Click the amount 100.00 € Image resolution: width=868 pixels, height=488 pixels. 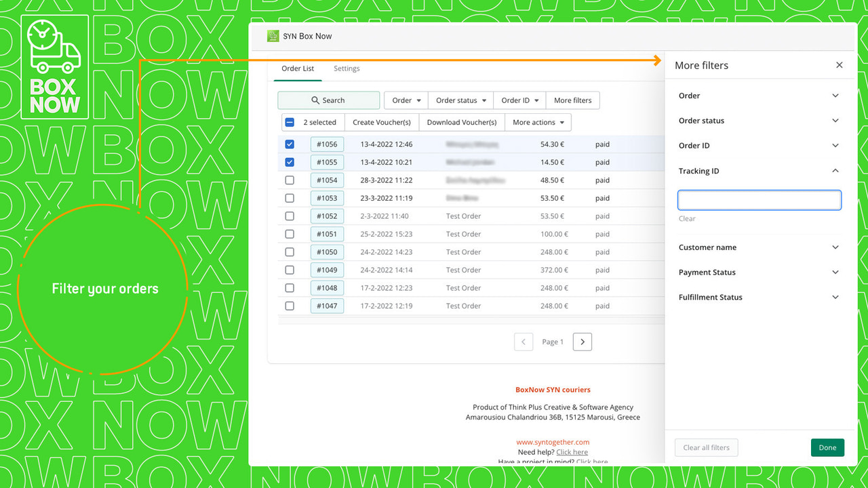pyautogui.click(x=554, y=234)
